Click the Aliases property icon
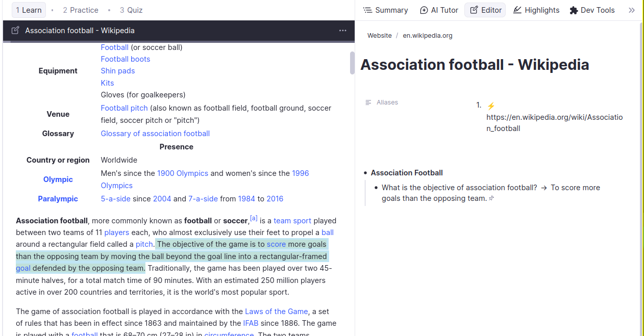Viewport: 644px width, 336px height. [x=368, y=102]
